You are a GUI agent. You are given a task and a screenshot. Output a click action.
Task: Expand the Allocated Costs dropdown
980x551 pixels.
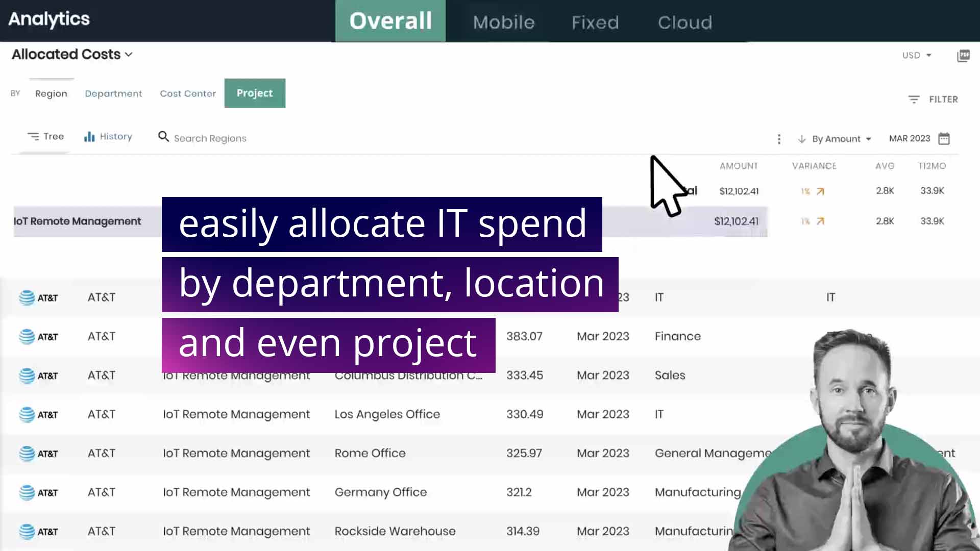point(72,54)
